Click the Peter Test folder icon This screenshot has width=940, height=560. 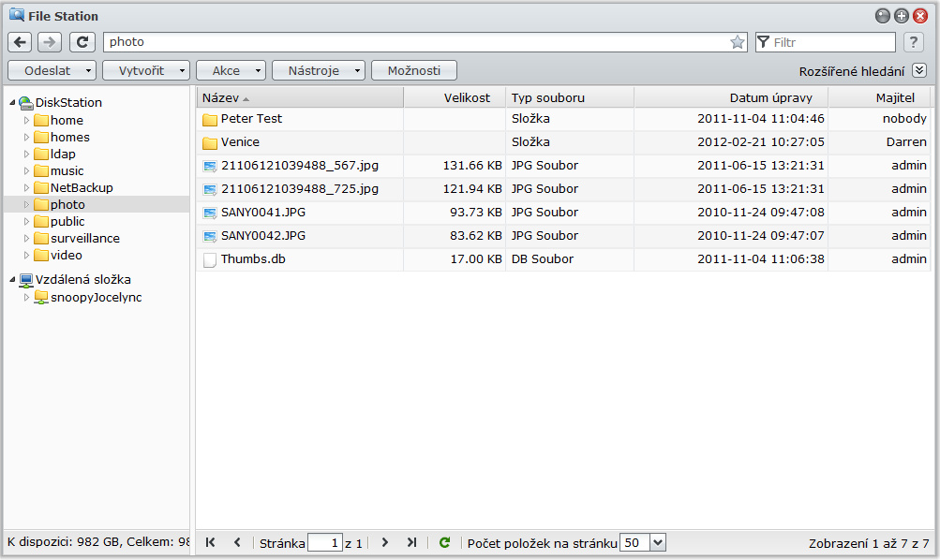210,120
